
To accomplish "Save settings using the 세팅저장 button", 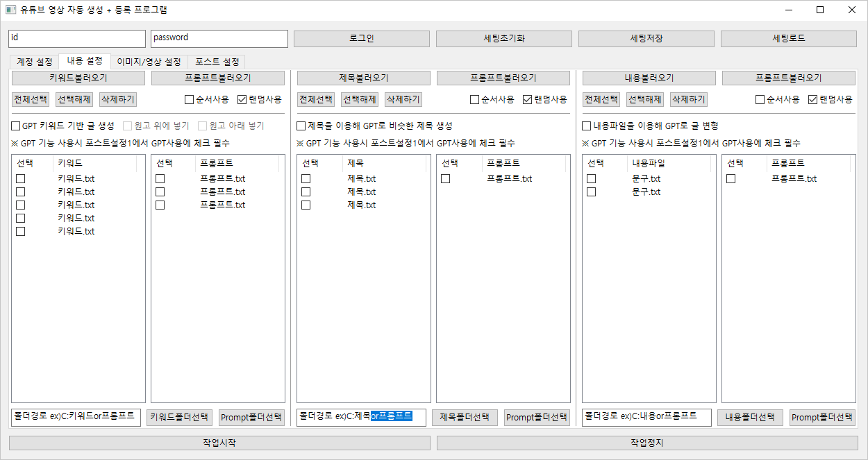I will click(646, 38).
